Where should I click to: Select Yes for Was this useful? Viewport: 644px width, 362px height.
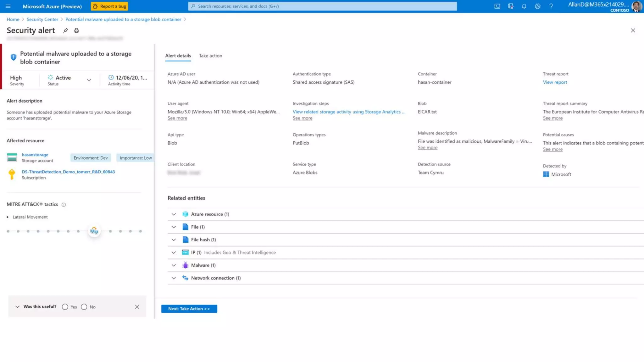point(65,307)
